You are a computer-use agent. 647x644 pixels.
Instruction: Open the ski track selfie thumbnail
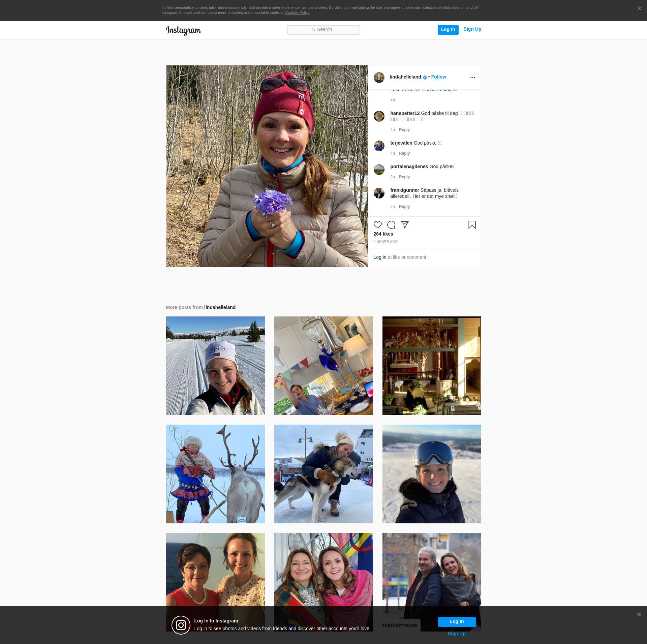pyautogui.click(x=215, y=366)
